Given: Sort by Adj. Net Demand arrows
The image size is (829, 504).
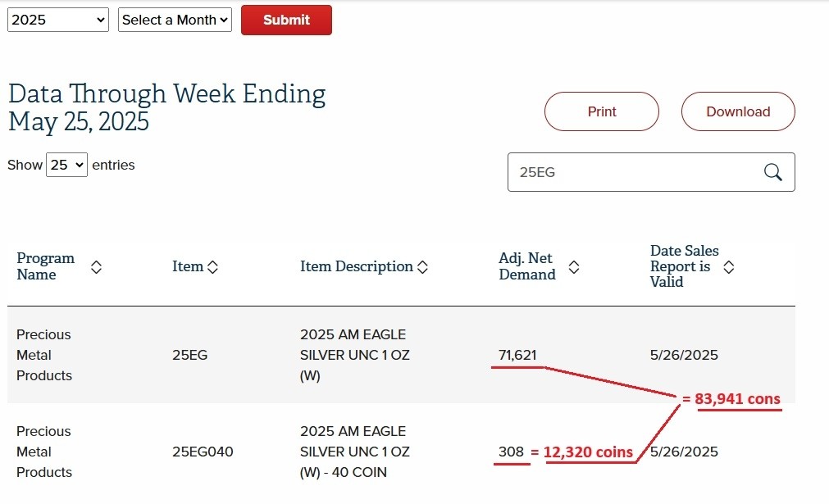Looking at the screenshot, I should click(574, 267).
